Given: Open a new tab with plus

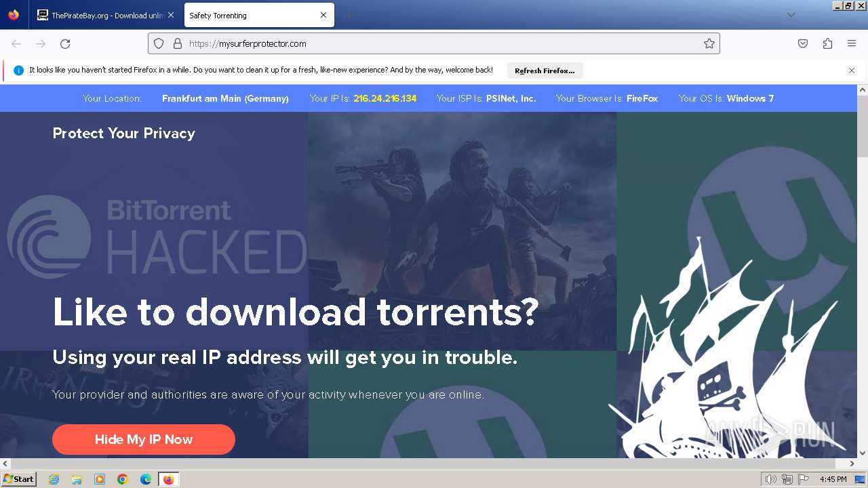Looking at the screenshot, I should pos(349,15).
